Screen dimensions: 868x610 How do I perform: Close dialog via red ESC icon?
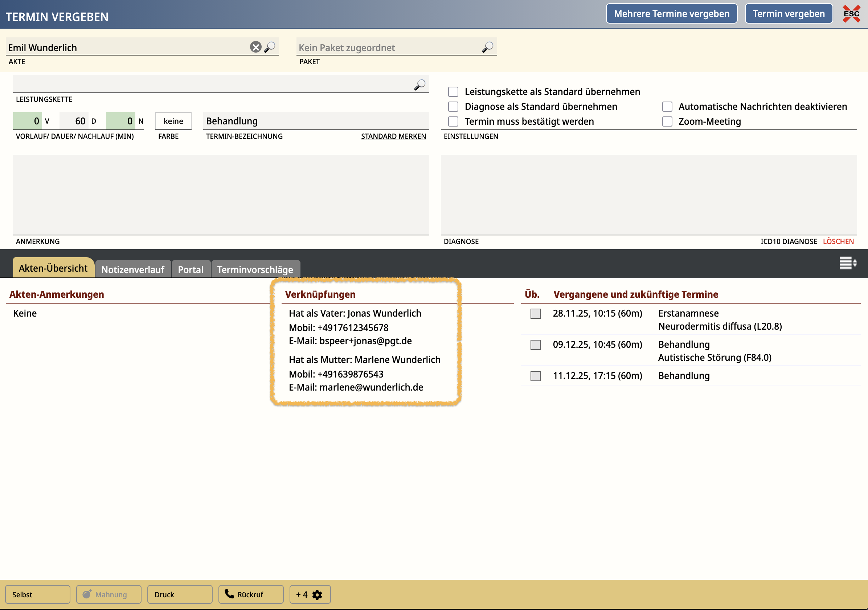(x=851, y=14)
